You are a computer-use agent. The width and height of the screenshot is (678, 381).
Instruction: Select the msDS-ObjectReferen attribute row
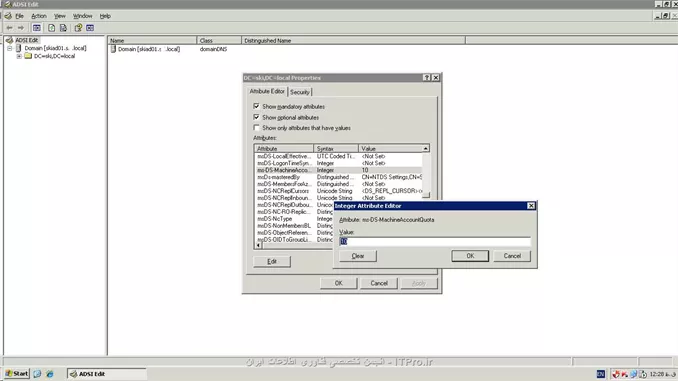tap(294, 233)
